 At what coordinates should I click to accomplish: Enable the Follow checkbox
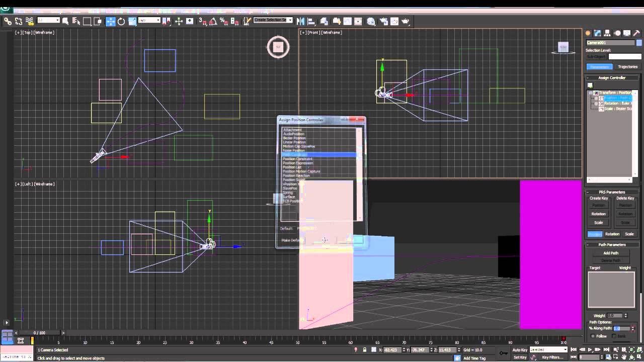pos(593,336)
